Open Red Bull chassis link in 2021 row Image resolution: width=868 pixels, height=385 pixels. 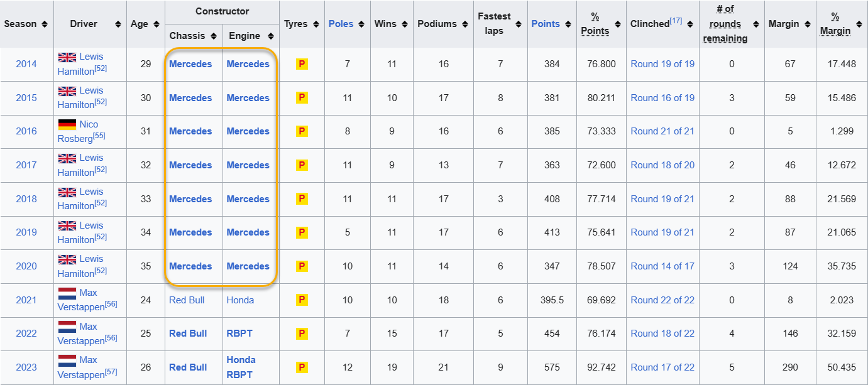(187, 300)
